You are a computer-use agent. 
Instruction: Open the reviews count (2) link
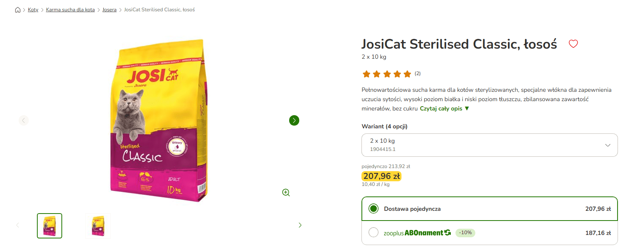[x=417, y=74]
